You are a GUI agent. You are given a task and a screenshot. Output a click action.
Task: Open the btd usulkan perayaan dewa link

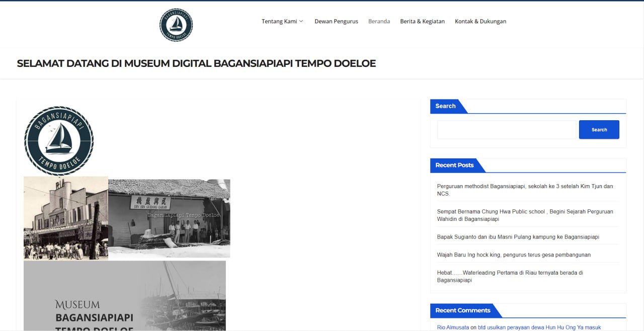click(539, 327)
